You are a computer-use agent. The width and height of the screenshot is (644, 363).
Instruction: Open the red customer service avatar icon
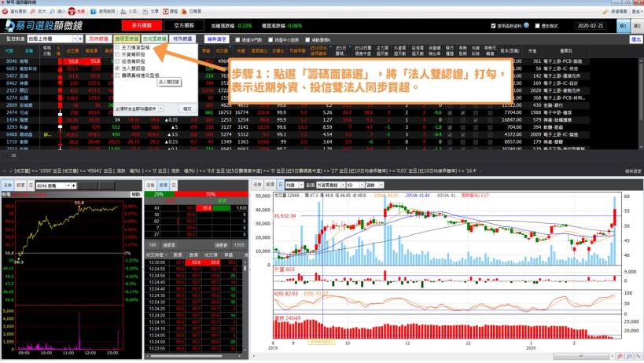(x=72, y=12)
